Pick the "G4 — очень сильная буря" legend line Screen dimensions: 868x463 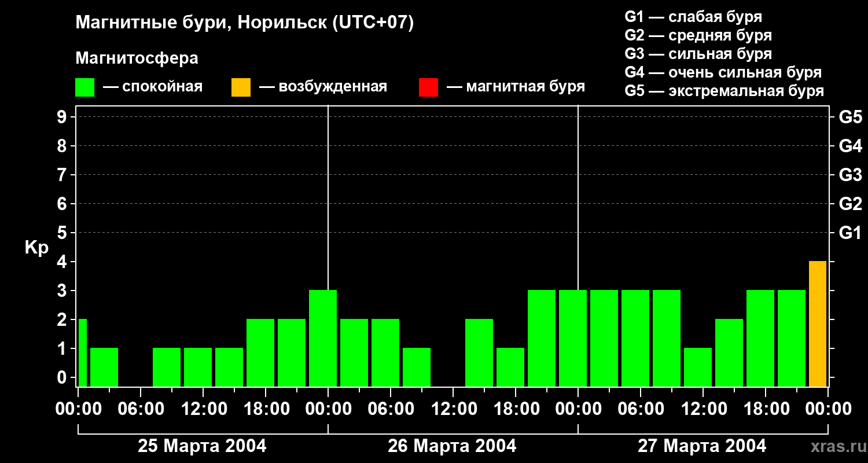(723, 72)
